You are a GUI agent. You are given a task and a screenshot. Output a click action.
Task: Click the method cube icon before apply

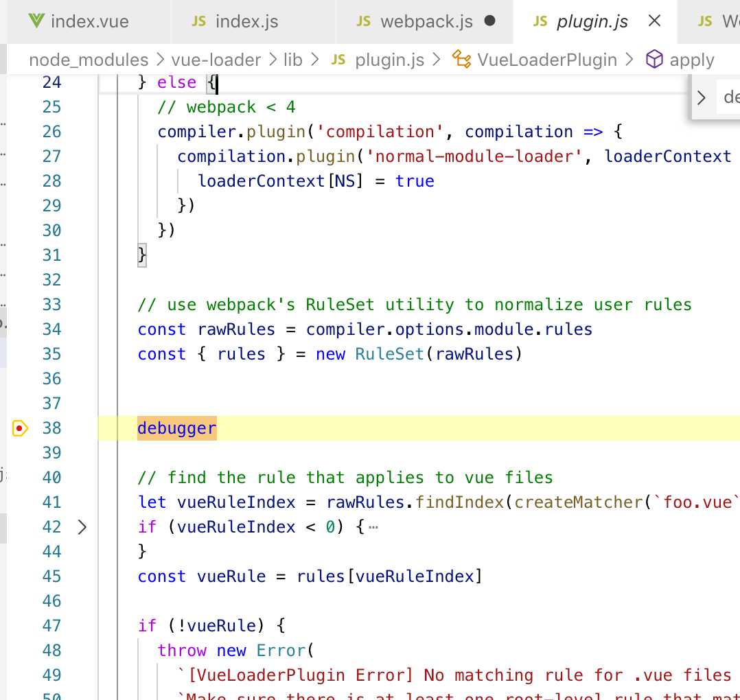[654, 60]
